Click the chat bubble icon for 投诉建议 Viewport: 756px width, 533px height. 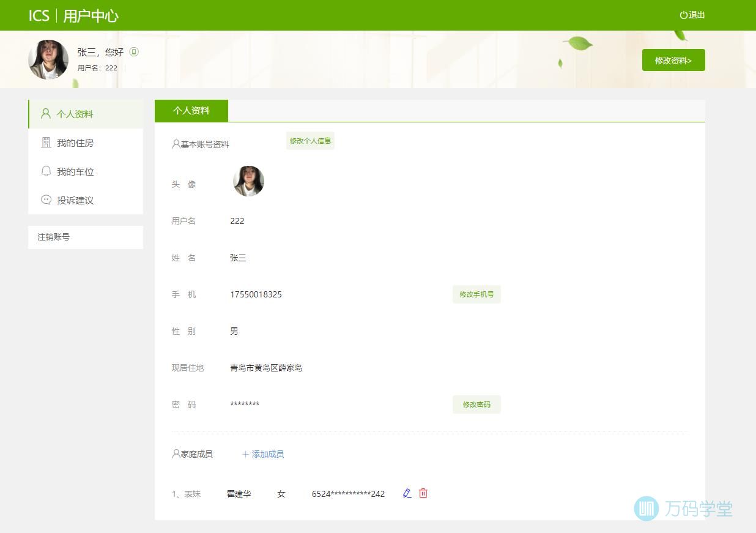click(x=46, y=200)
